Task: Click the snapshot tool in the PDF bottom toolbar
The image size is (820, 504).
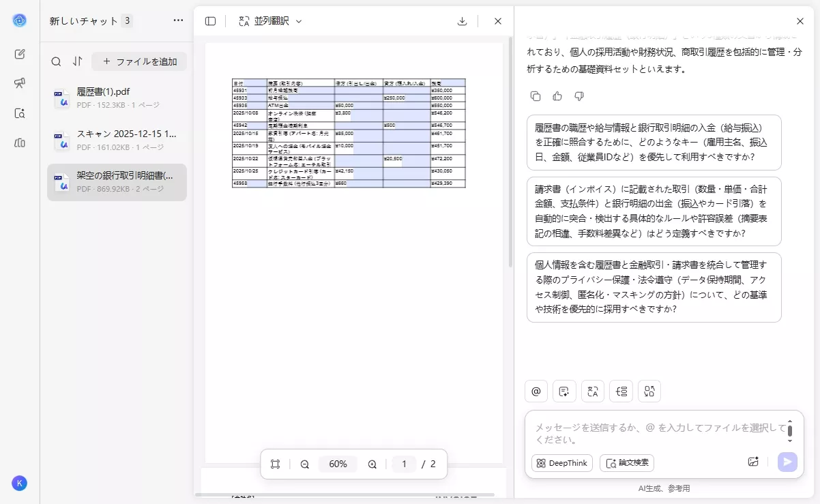Action: tap(275, 464)
